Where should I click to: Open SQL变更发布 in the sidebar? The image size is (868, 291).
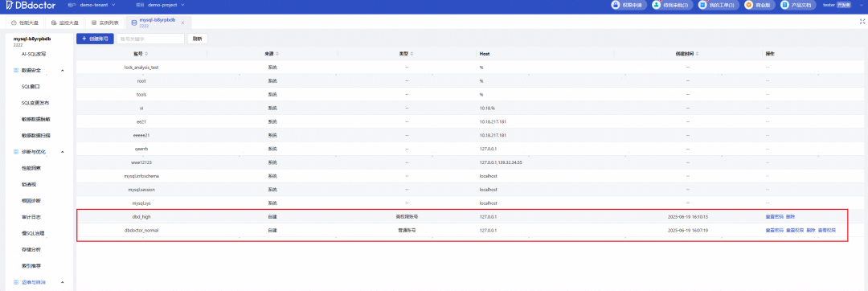click(x=35, y=103)
